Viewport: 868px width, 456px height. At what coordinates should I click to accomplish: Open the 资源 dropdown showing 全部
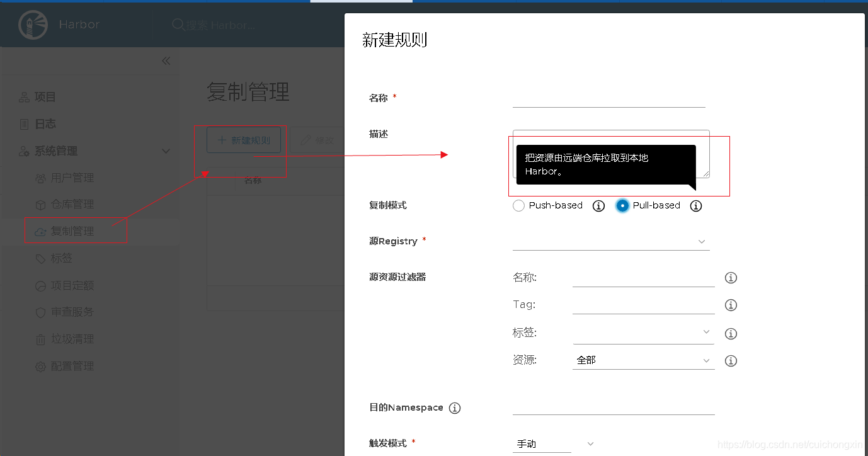pos(643,360)
